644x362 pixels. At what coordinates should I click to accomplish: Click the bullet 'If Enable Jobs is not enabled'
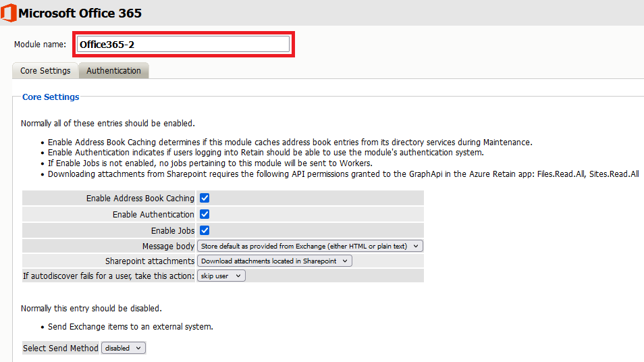(210, 163)
